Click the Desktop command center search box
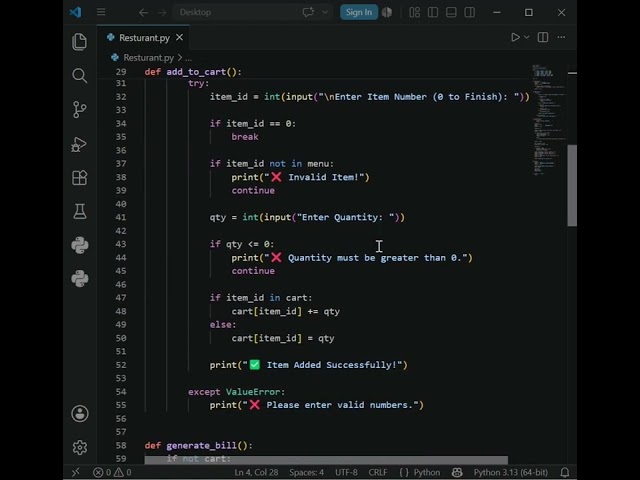Viewport: 640px width, 480px height. 237,12
